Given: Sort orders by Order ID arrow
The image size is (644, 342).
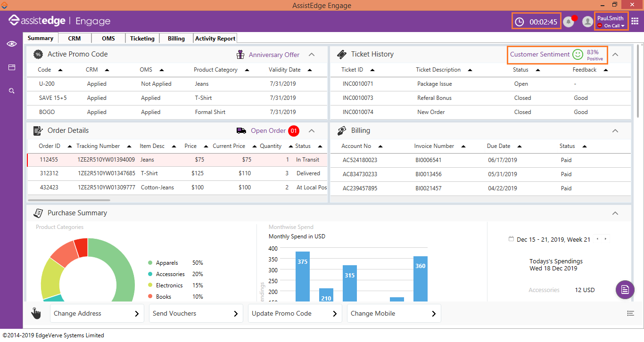Looking at the screenshot, I should click(x=70, y=147).
